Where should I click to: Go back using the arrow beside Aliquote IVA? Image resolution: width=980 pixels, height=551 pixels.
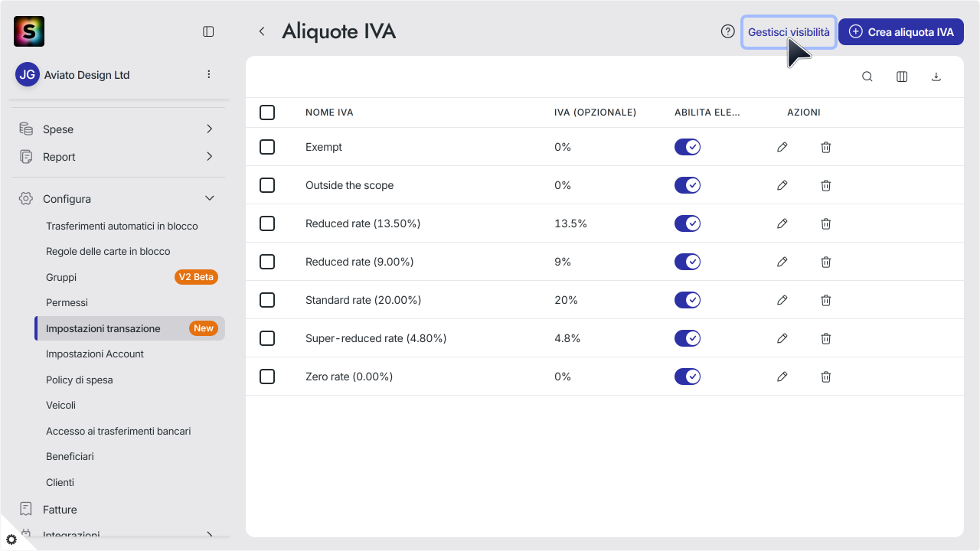coord(262,31)
